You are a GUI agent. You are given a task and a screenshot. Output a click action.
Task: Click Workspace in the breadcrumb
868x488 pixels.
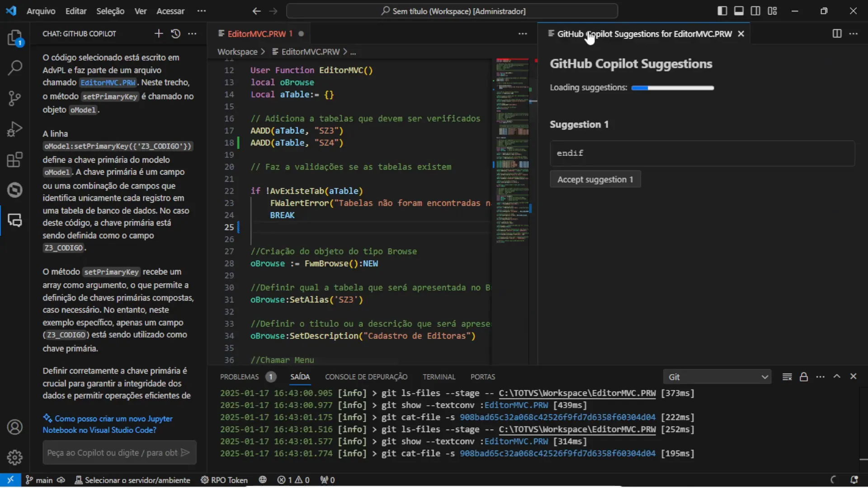point(237,52)
